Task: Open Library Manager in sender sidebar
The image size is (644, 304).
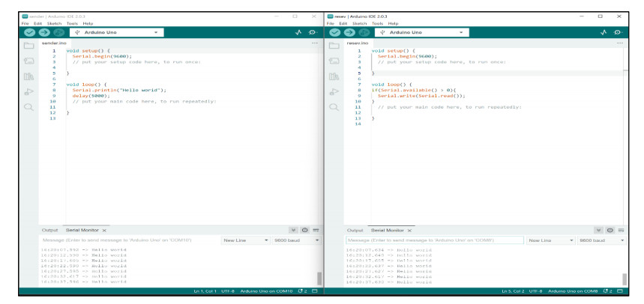Action: pyautogui.click(x=29, y=76)
